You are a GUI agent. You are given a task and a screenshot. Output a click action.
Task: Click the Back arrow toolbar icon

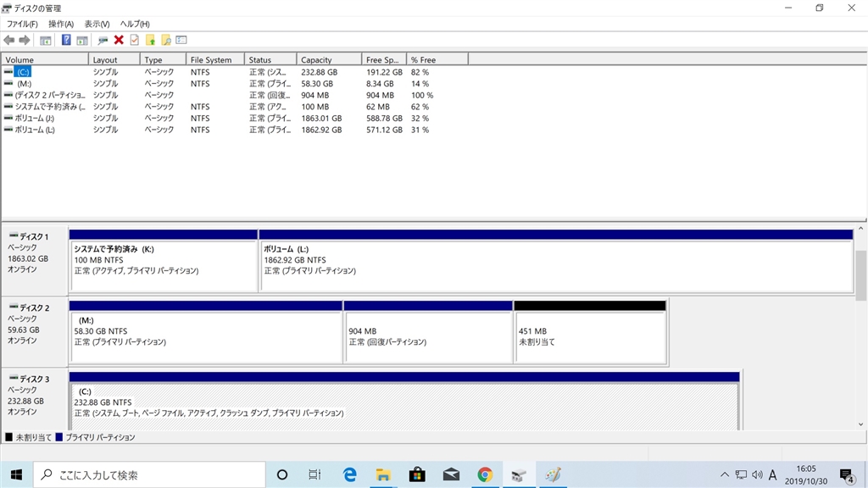point(8,40)
